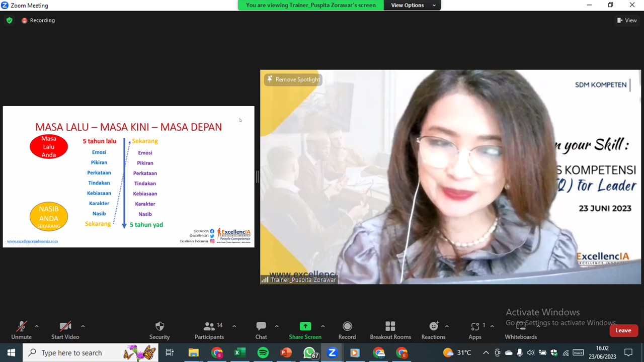Click Remove Spotlight on the video

pyautogui.click(x=293, y=79)
